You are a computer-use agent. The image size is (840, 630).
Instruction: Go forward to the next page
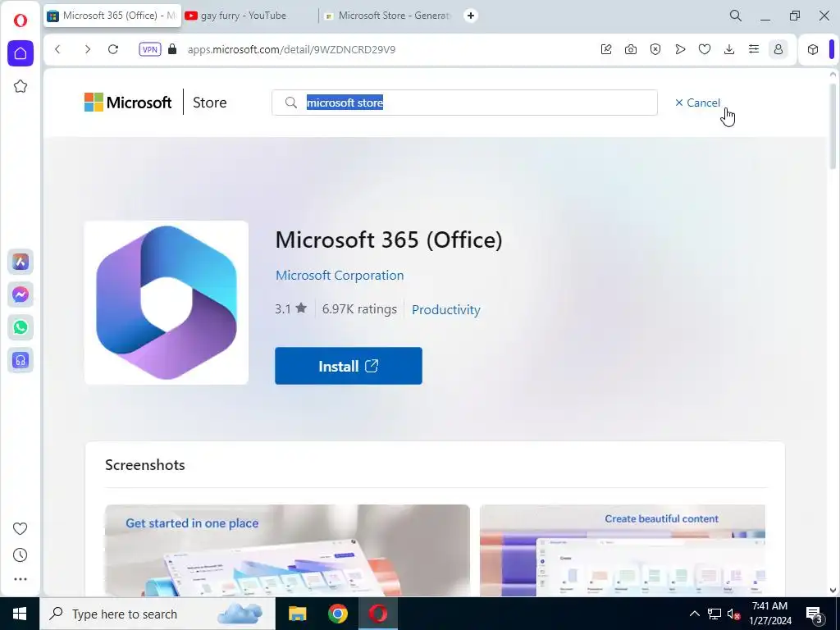pos(87,49)
